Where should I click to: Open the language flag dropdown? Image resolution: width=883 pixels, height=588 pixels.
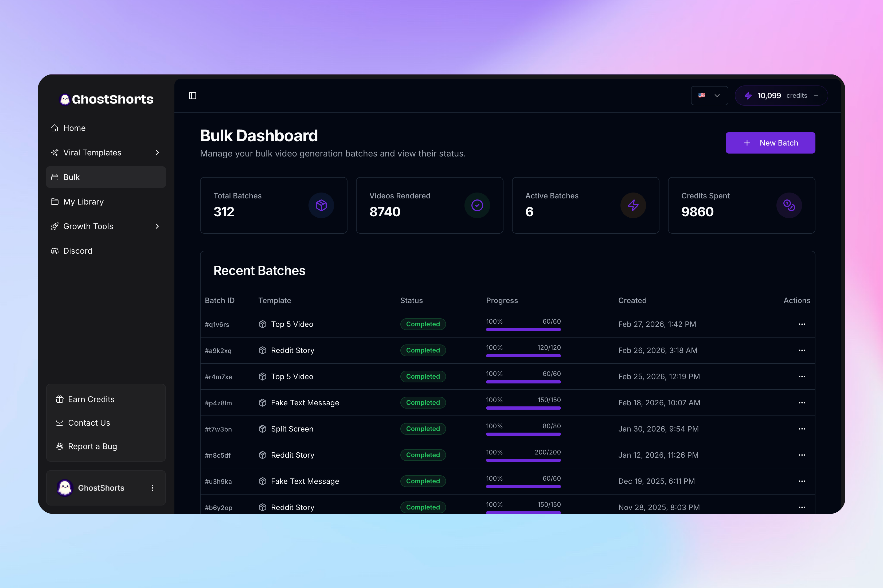(x=709, y=96)
